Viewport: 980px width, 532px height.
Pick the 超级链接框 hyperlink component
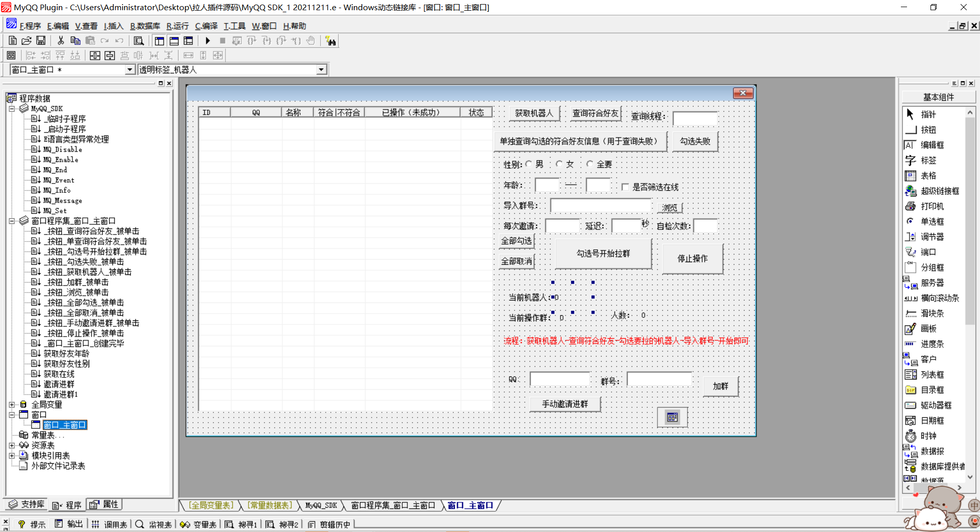(x=939, y=191)
